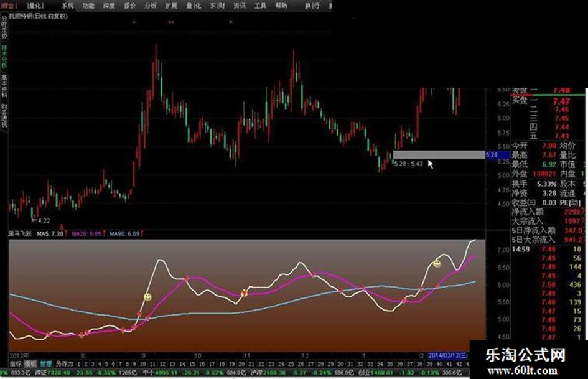Select template number 25
Screen dimensions: 588x379
point(291,363)
